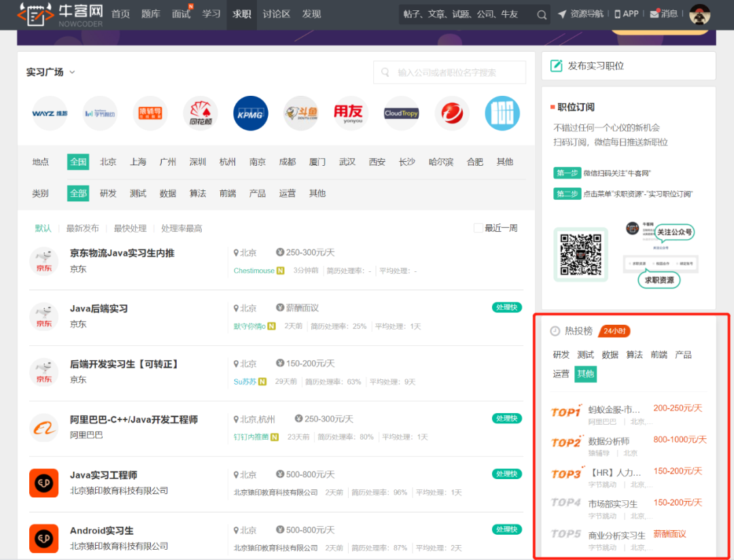Screen dimensions: 734x560
Task: Sort by 最快处理
Action: [130, 228]
